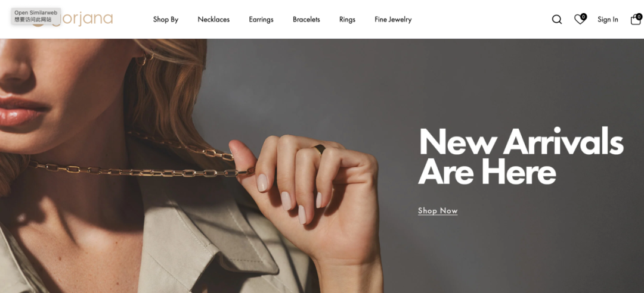
Task: Open the search magnifier icon
Action: point(556,19)
